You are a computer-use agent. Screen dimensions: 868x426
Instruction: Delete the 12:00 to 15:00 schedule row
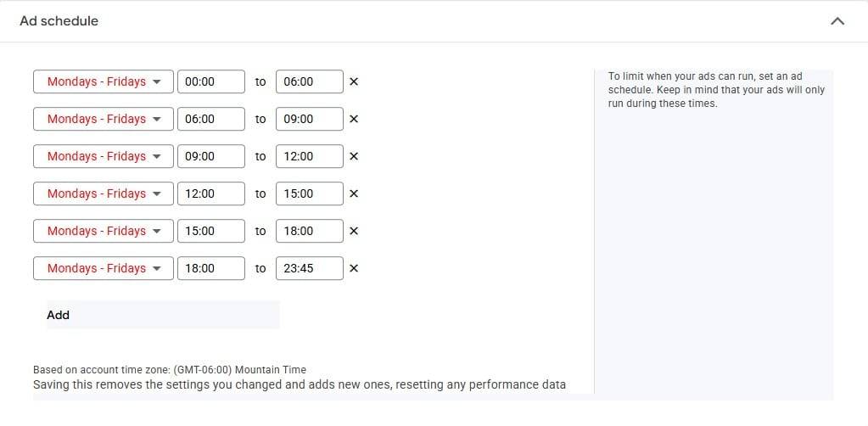click(x=354, y=194)
